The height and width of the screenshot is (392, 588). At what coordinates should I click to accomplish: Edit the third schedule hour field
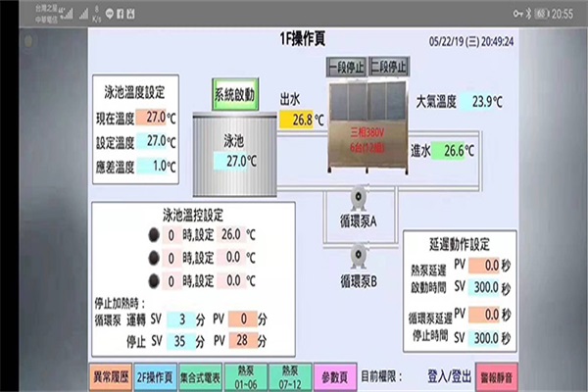pyautogui.click(x=171, y=281)
